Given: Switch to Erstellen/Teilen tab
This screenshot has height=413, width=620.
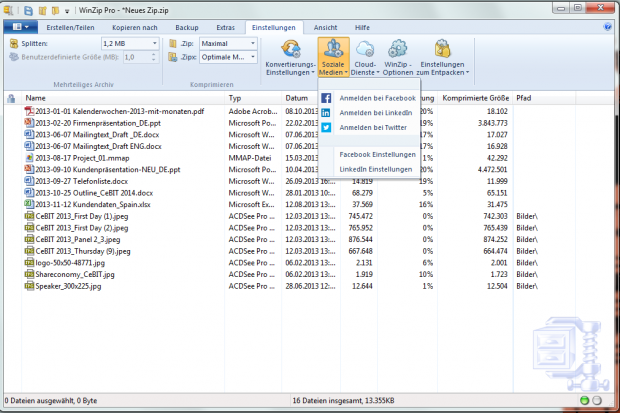Looking at the screenshot, I should pos(70,27).
